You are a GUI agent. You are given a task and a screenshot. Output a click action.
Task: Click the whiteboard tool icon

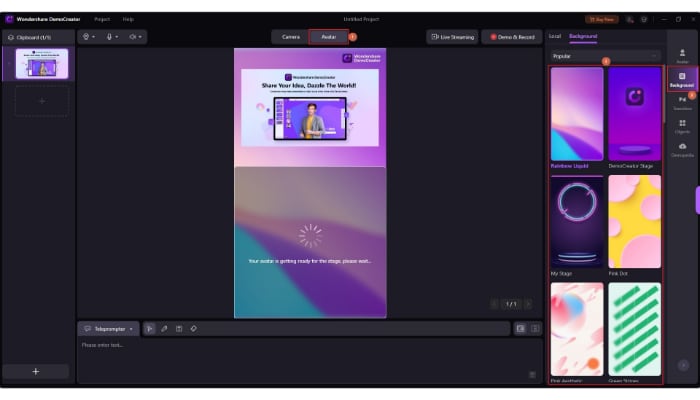coord(179,329)
